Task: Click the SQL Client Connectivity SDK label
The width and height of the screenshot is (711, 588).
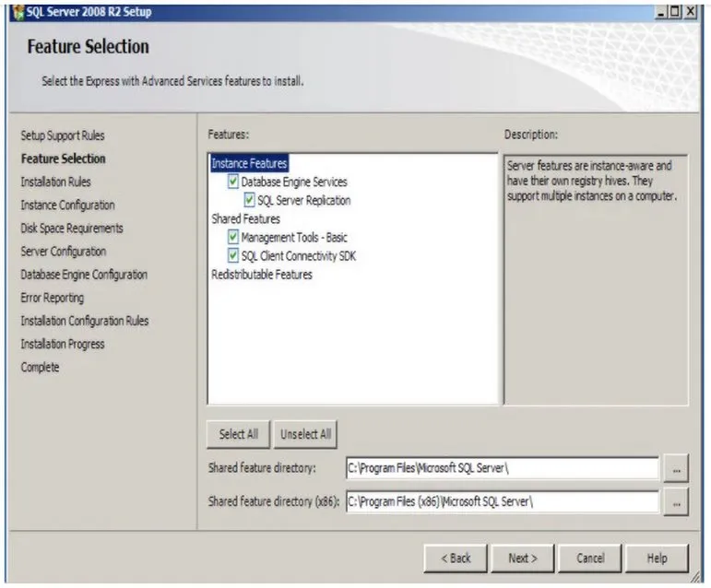Action: pos(299,256)
